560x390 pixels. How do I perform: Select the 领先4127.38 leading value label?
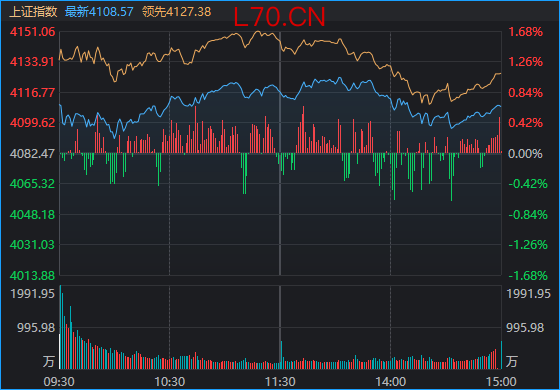176,12
